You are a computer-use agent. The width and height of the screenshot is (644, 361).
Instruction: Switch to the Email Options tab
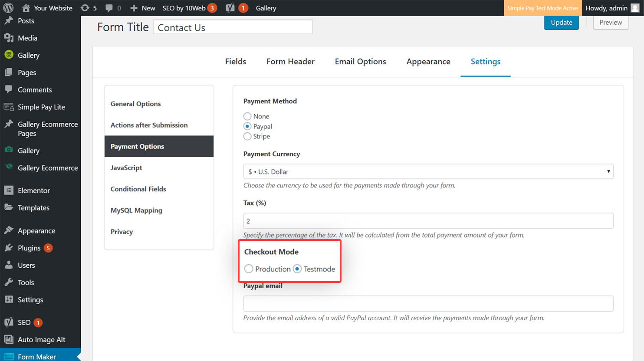point(360,62)
